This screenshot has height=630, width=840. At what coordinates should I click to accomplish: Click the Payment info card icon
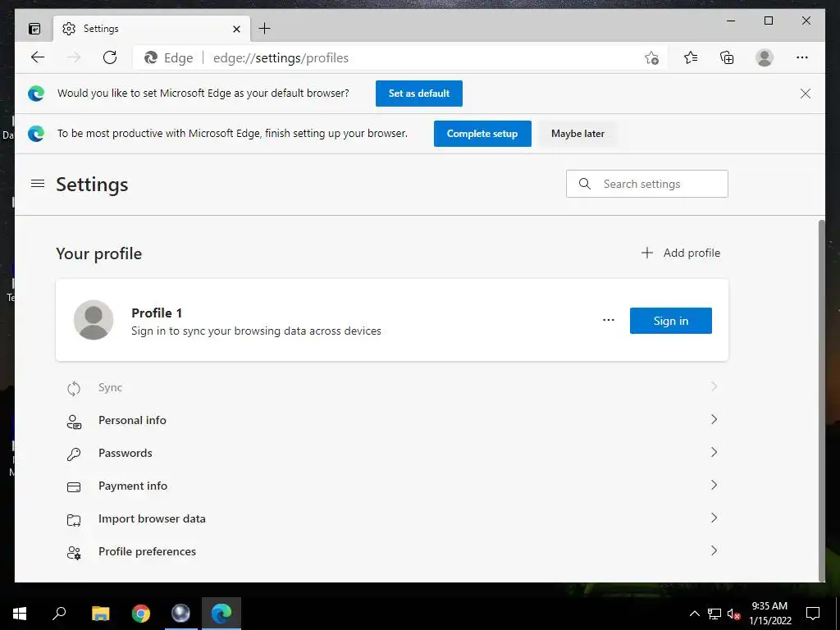tap(74, 487)
